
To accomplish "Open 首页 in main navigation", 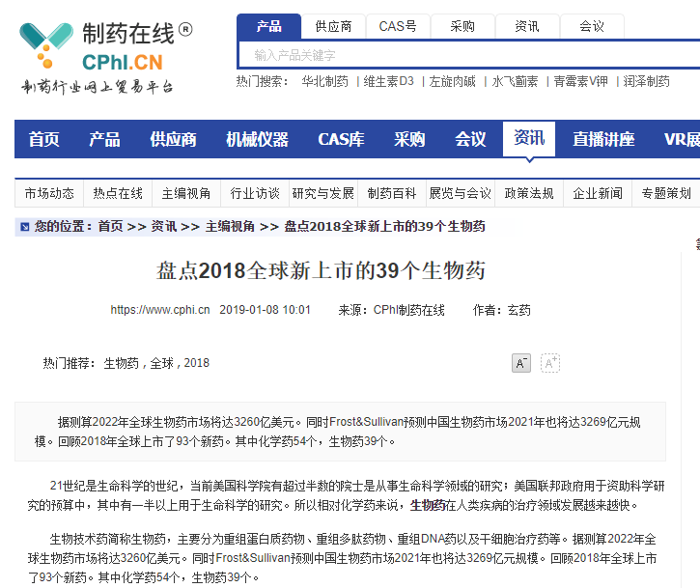I will pos(44,139).
